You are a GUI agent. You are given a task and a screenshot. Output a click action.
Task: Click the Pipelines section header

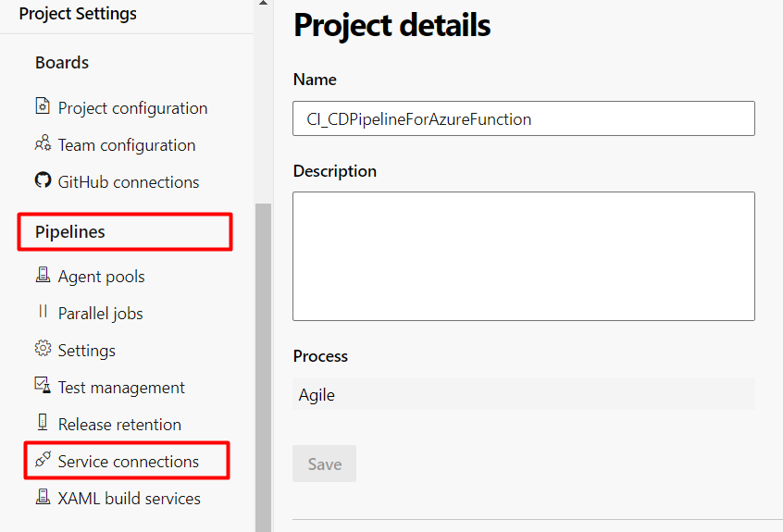[x=70, y=232]
